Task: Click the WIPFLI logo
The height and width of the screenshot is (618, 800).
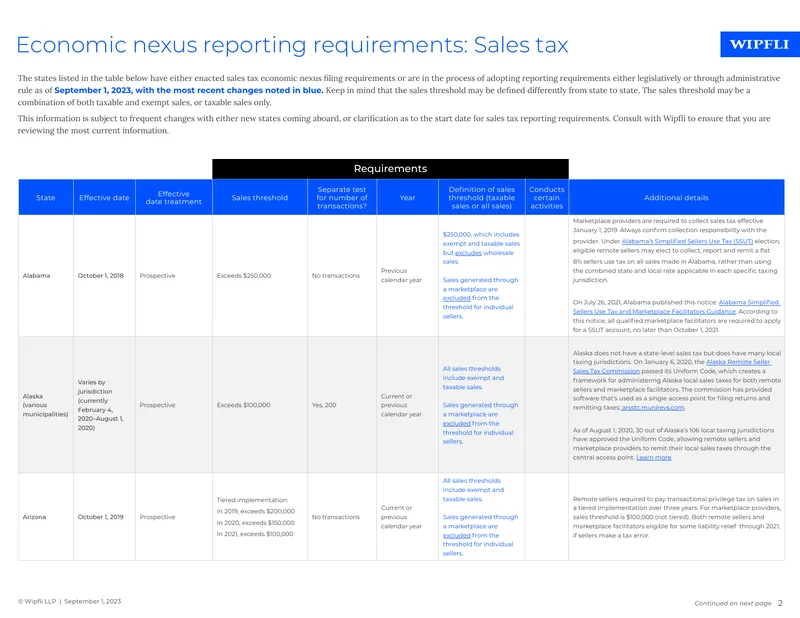Action: (760, 44)
